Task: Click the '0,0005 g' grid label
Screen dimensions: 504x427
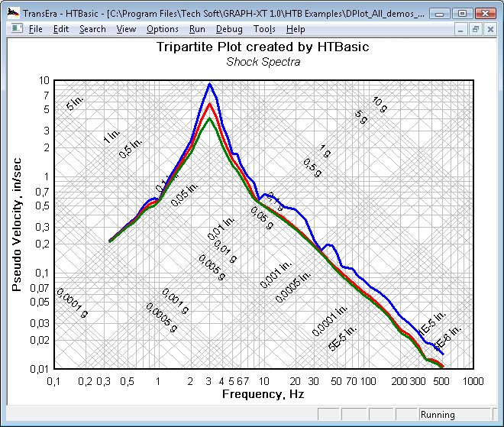Action: (162, 318)
